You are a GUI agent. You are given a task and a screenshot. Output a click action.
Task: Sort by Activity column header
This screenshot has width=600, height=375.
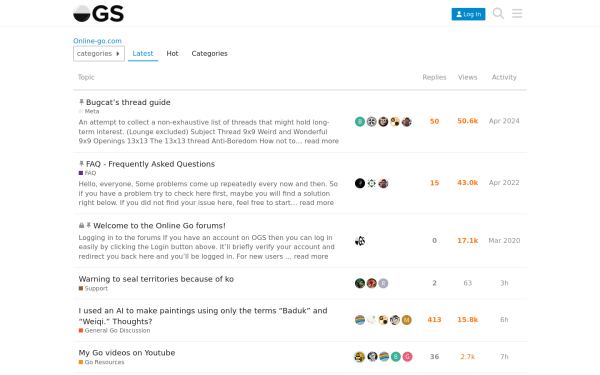click(504, 77)
